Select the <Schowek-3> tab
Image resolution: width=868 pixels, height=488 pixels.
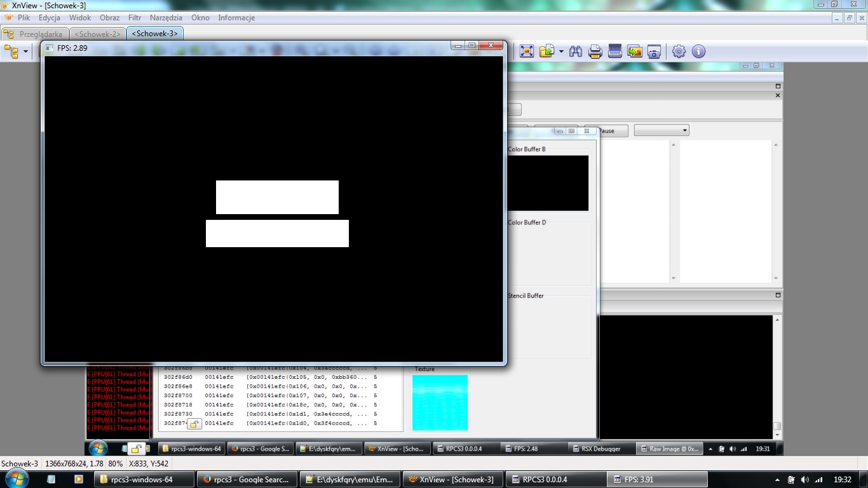[155, 33]
